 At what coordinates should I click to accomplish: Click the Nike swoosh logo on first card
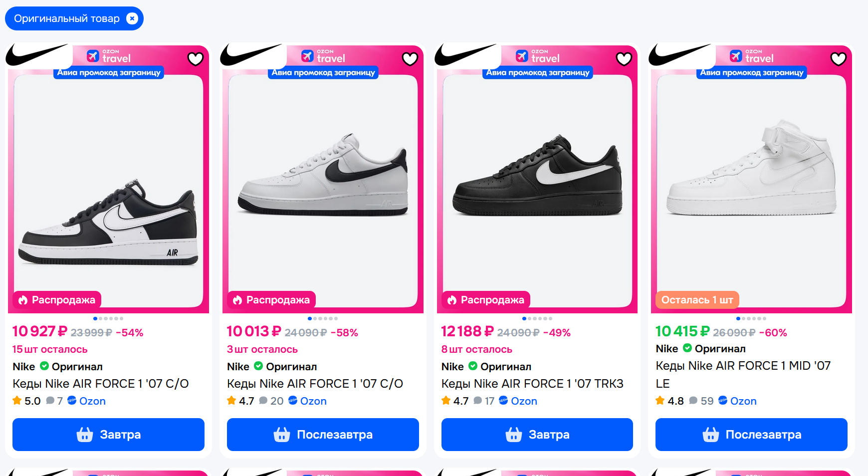coord(36,55)
